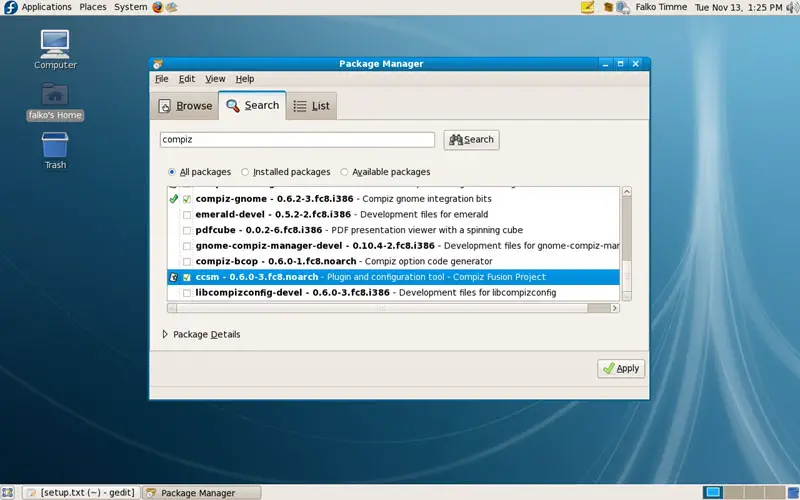Click the Package Manager title bar icon
The image size is (800, 500).
[158, 64]
